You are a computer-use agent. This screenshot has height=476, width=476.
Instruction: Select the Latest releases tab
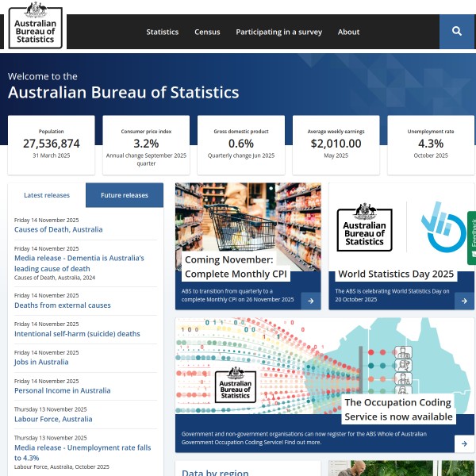[x=47, y=195]
